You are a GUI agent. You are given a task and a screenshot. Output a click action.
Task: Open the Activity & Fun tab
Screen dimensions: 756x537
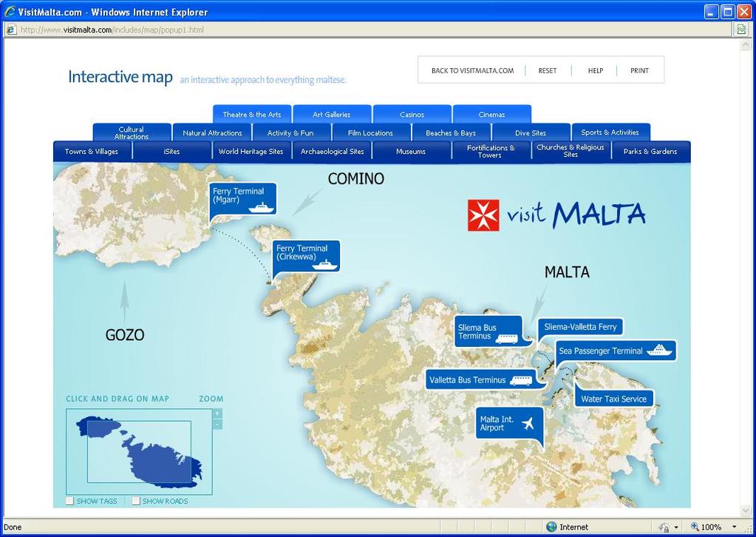coord(290,132)
